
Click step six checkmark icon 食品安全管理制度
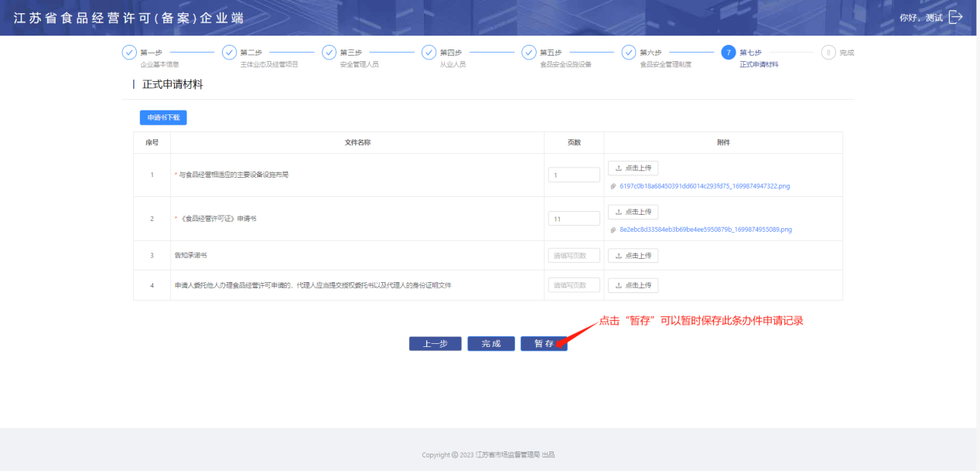(x=628, y=53)
